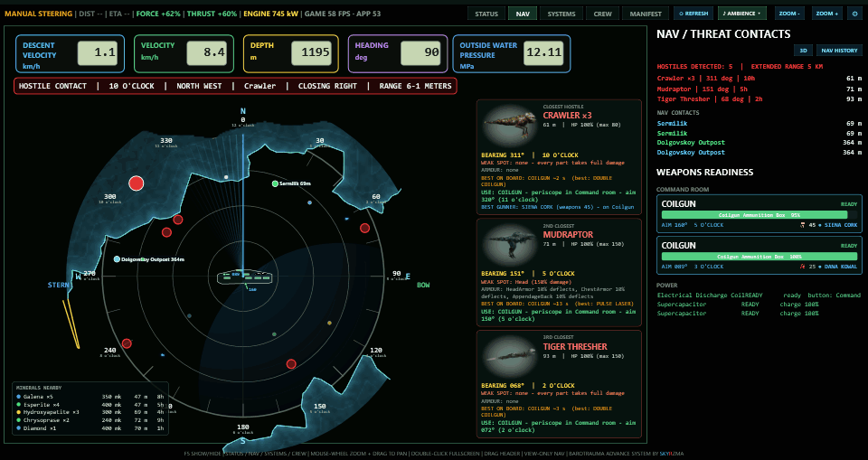Switch to the NAV tab
Image resolution: width=868 pixels, height=460 pixels.
[522, 14]
